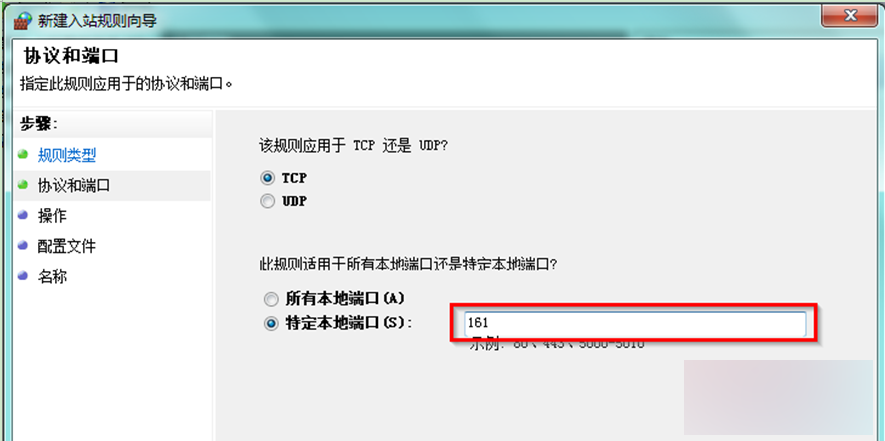885x441 pixels.
Task: Go to the 规则类型 step link
Action: coord(67,155)
